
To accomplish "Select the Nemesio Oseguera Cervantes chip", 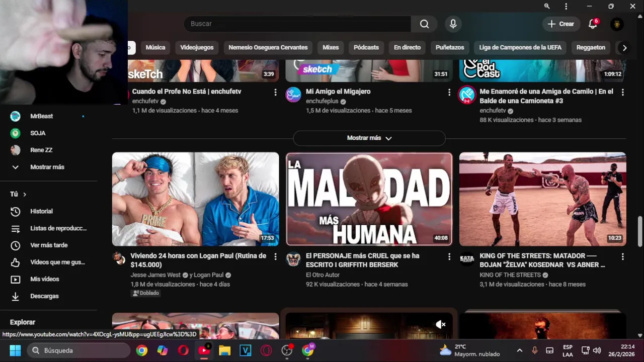I will (268, 48).
